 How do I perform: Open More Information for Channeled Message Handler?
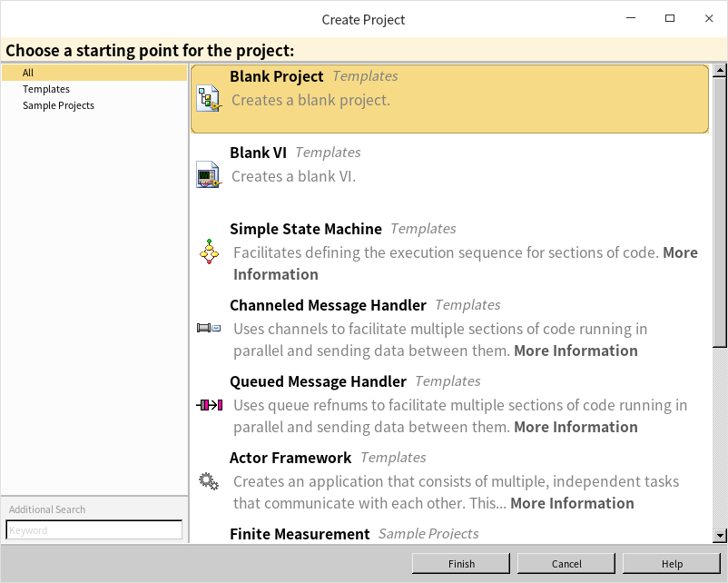click(x=576, y=351)
